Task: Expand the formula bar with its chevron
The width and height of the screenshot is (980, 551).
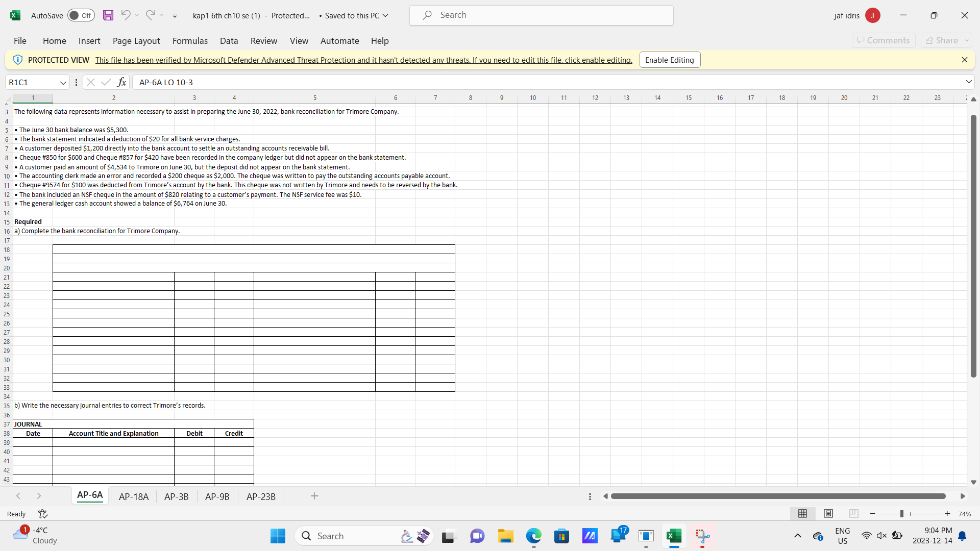Action: click(969, 82)
